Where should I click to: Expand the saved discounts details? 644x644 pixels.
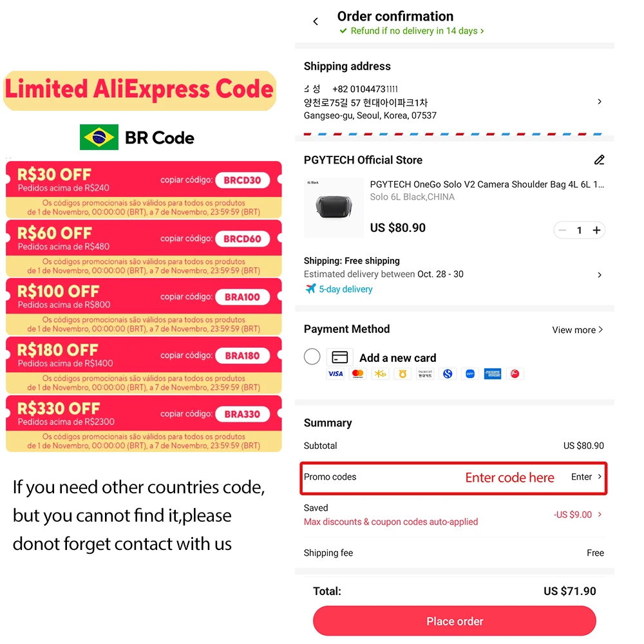coord(600,515)
